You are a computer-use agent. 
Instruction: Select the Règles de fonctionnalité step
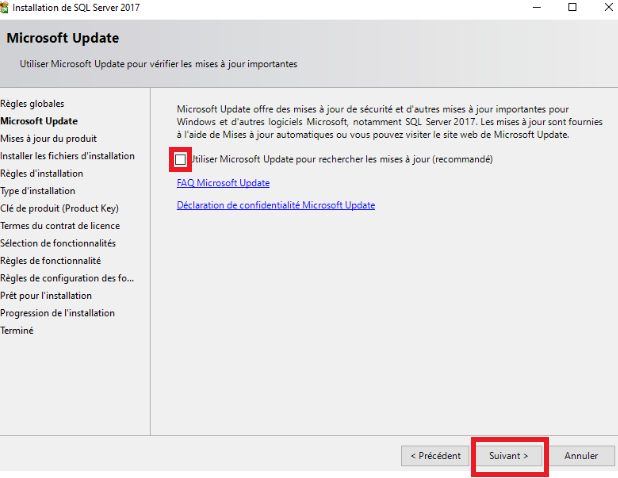pos(50,261)
